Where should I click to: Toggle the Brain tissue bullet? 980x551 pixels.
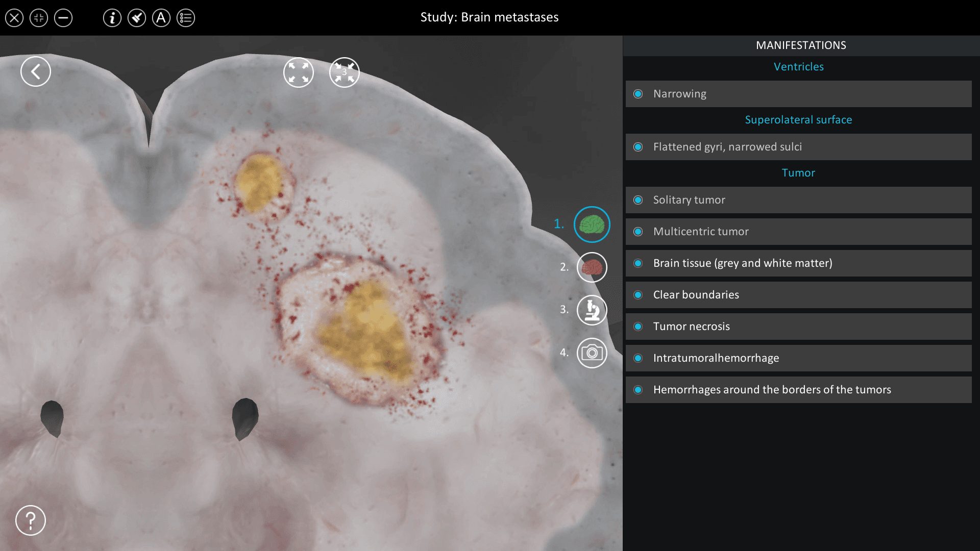[x=638, y=263]
